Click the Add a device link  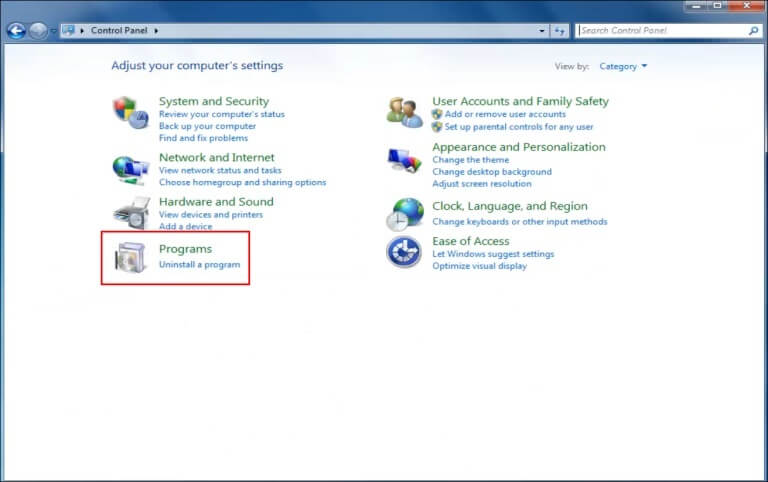(186, 226)
